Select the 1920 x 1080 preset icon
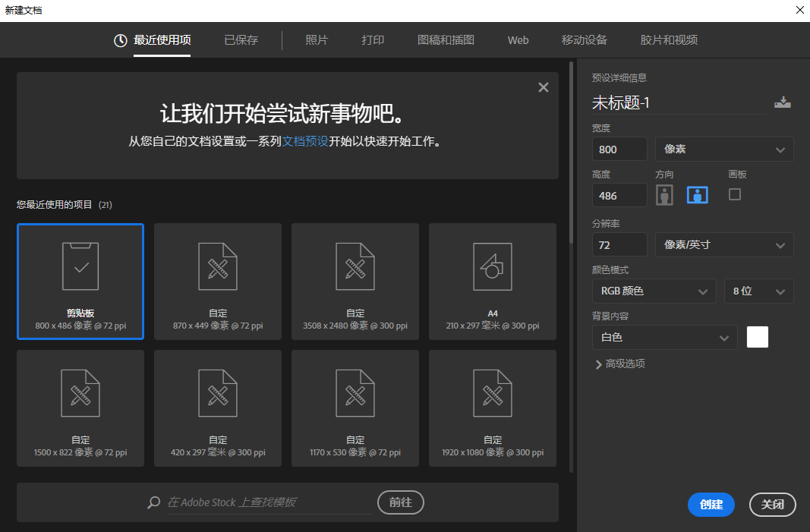 click(x=493, y=393)
